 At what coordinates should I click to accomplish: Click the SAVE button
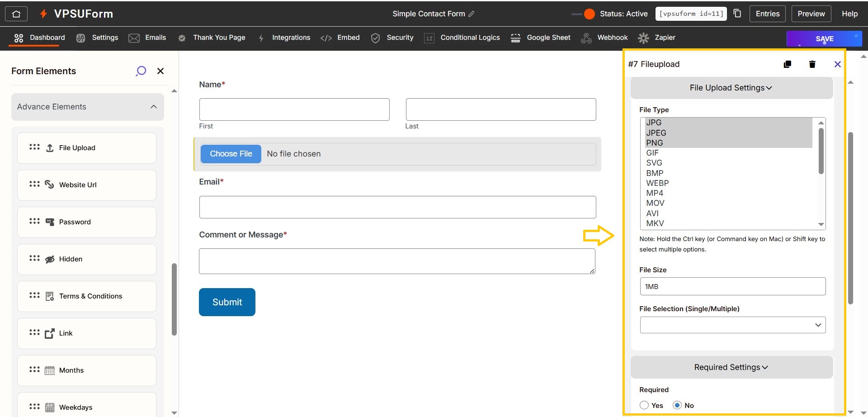(x=824, y=38)
